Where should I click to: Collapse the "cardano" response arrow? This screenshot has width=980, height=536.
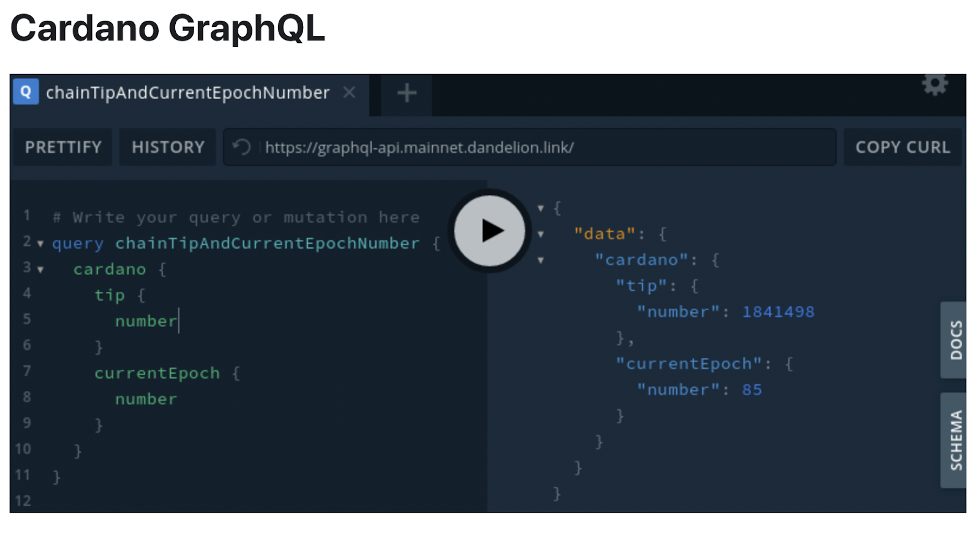point(541,260)
